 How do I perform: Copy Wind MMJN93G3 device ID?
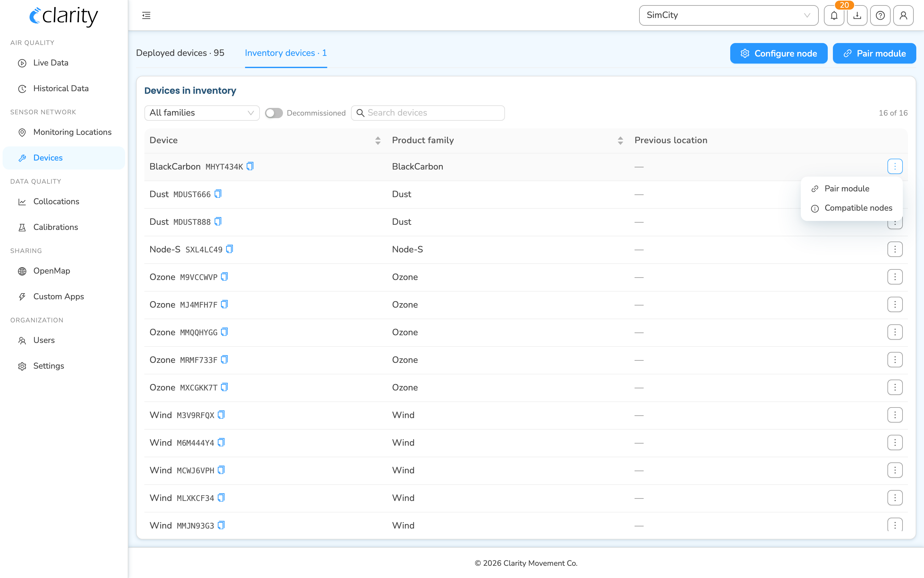(221, 525)
